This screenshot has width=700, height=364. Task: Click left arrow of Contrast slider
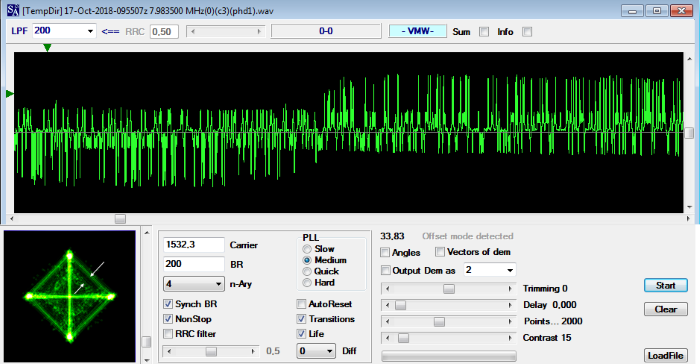click(x=388, y=339)
